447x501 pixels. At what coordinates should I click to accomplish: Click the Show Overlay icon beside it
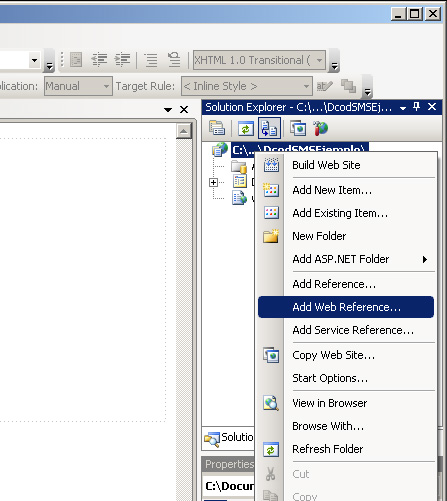(348, 86)
